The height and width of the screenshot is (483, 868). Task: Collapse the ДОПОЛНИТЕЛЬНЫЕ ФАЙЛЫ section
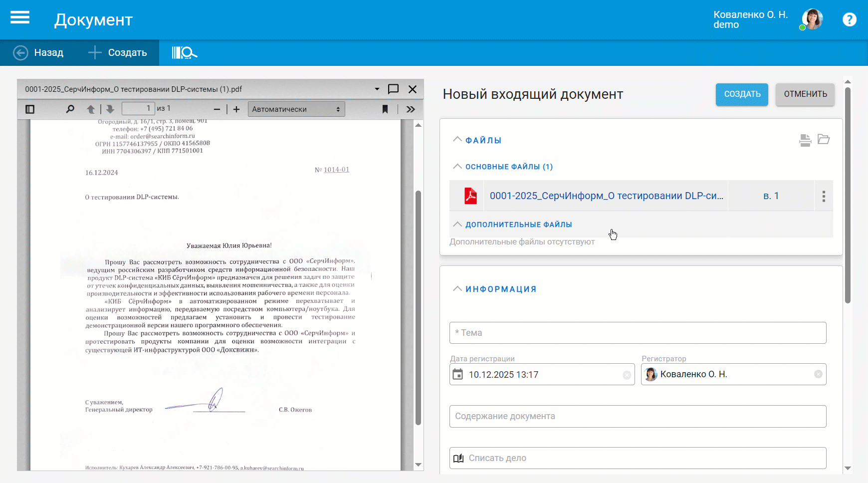coord(457,225)
